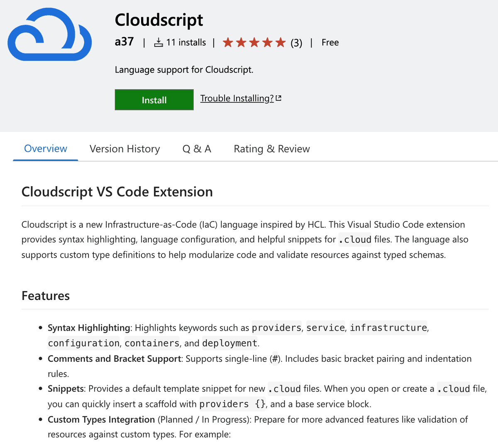
Task: Open the Version History tab
Action: click(125, 149)
